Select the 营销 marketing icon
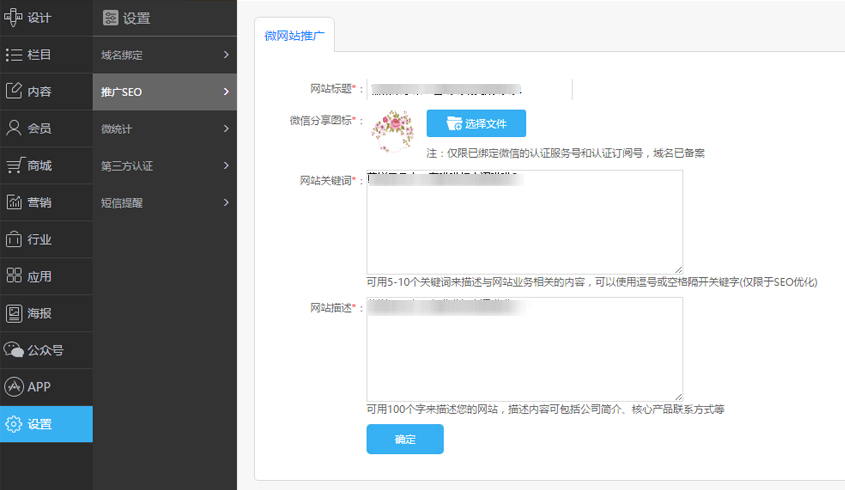 click(x=14, y=202)
